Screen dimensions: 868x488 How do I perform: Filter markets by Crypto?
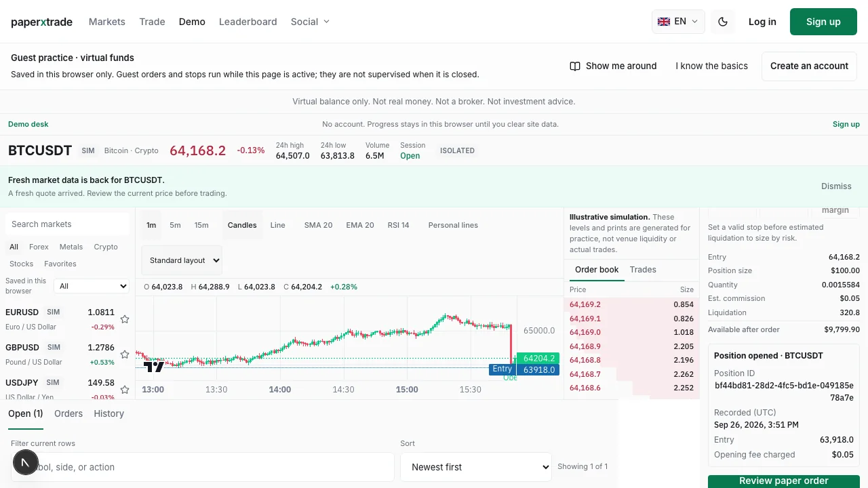coord(106,247)
